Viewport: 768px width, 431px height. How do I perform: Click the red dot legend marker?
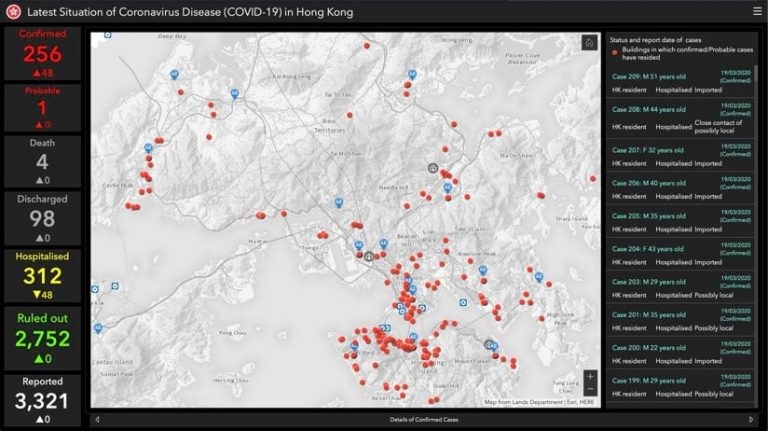click(x=613, y=53)
